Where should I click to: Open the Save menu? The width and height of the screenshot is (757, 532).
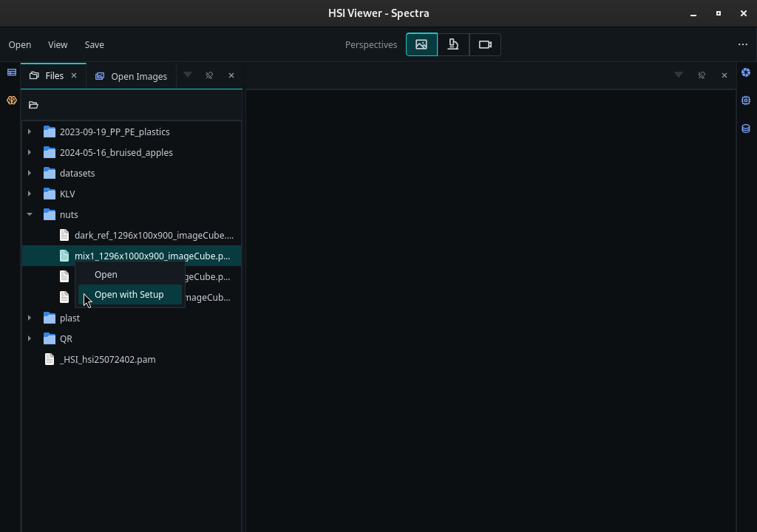pos(94,44)
